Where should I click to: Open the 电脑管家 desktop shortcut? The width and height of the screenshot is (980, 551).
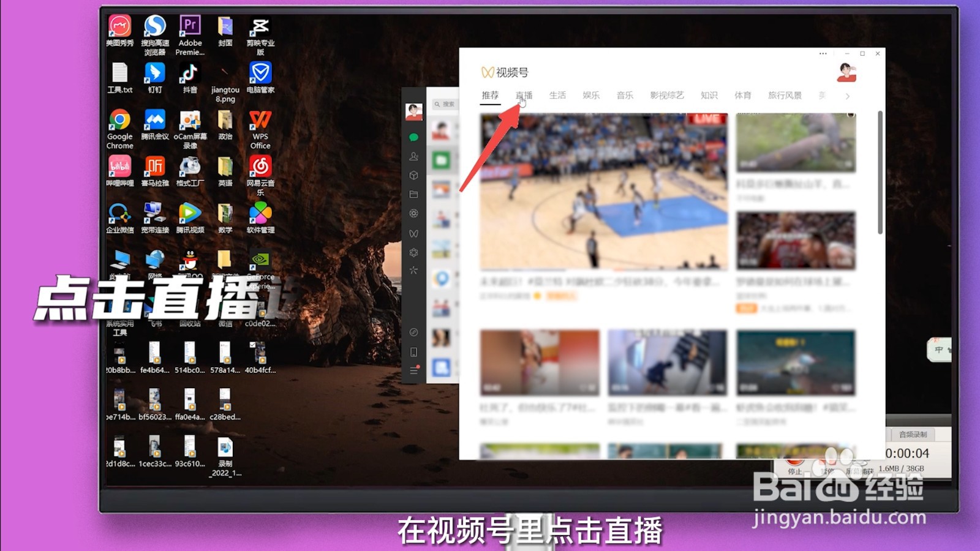[260, 78]
